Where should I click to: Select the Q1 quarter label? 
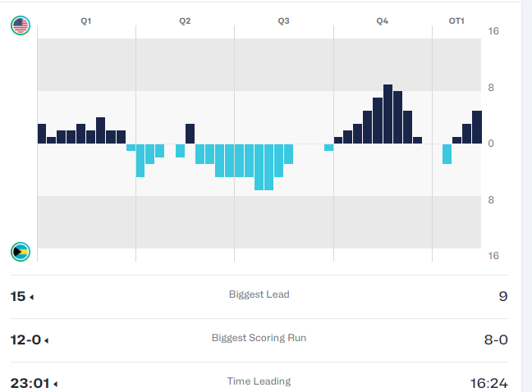86,21
